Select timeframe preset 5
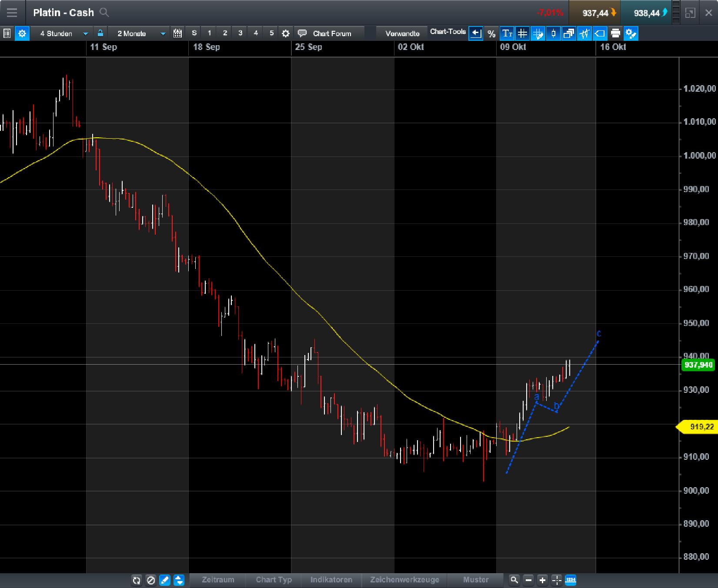The width and height of the screenshot is (718, 588). coord(271,33)
